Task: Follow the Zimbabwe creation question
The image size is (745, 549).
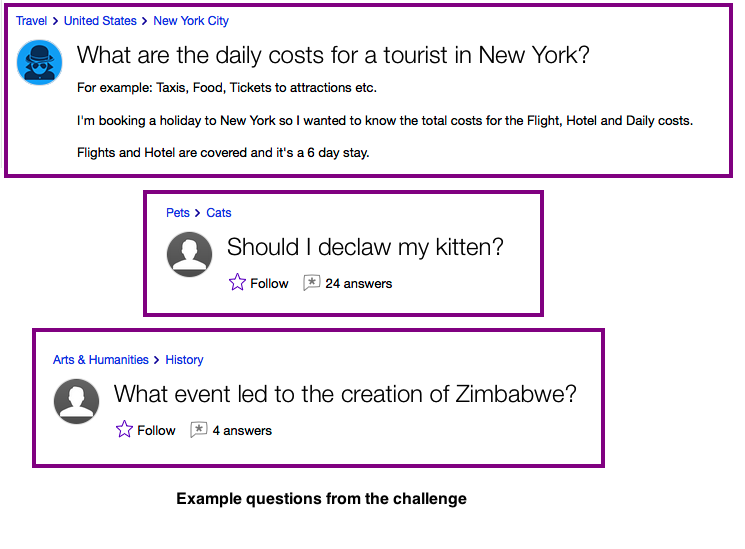Action: coord(156,431)
